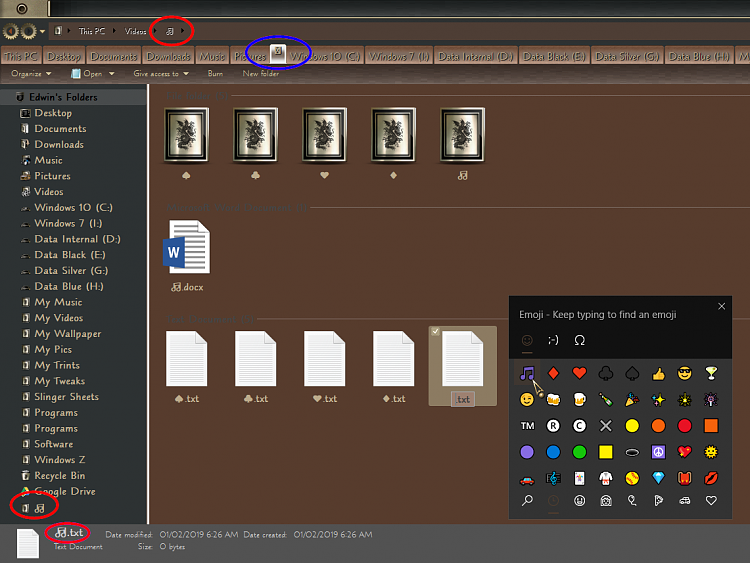Select Documents in navigation pane

[60, 129]
